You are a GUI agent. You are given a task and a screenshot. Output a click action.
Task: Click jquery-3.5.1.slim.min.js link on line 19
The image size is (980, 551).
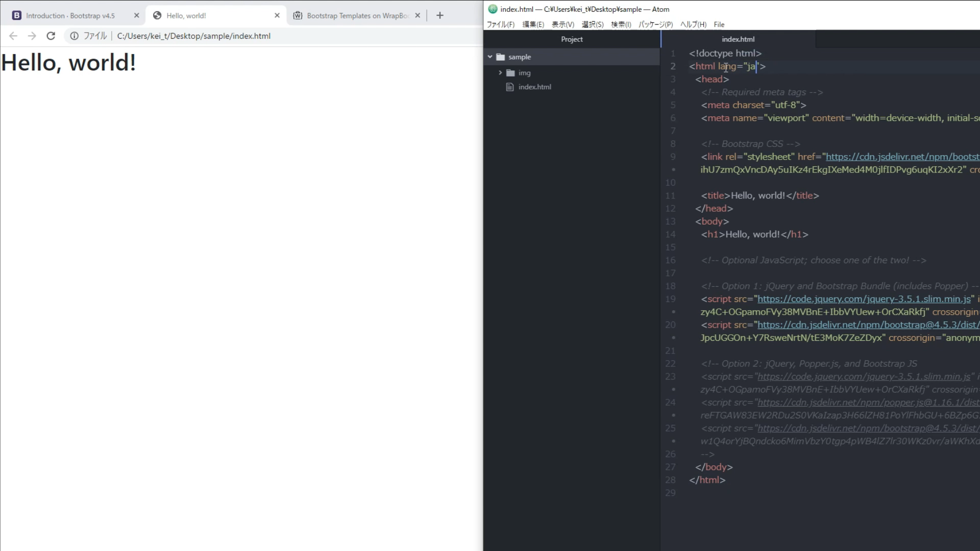point(864,299)
